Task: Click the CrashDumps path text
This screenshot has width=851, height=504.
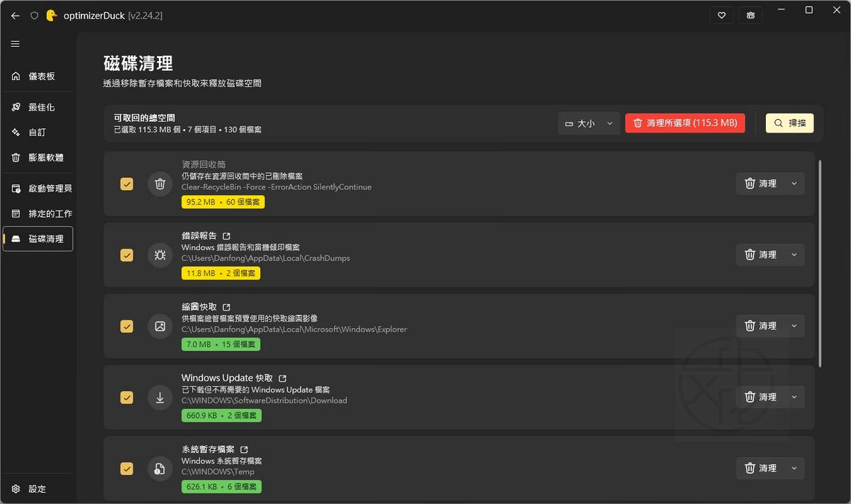Action: pyautogui.click(x=266, y=258)
